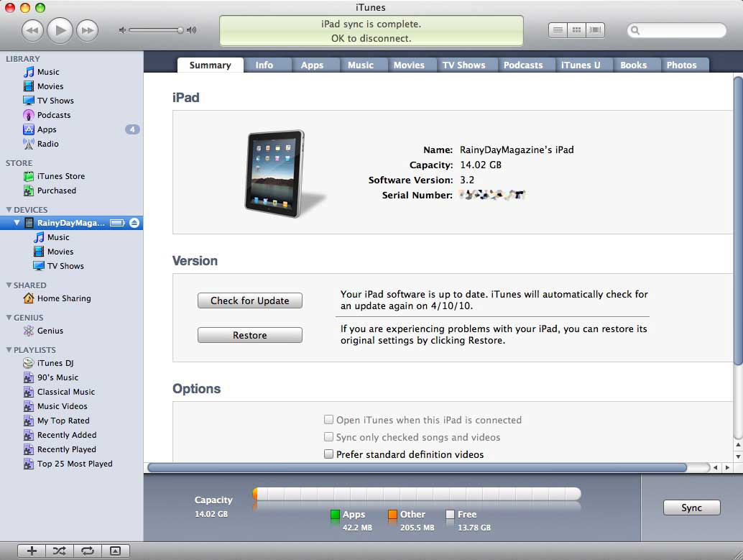Click the Play button
Viewport: 743px width, 560px height.
point(60,30)
